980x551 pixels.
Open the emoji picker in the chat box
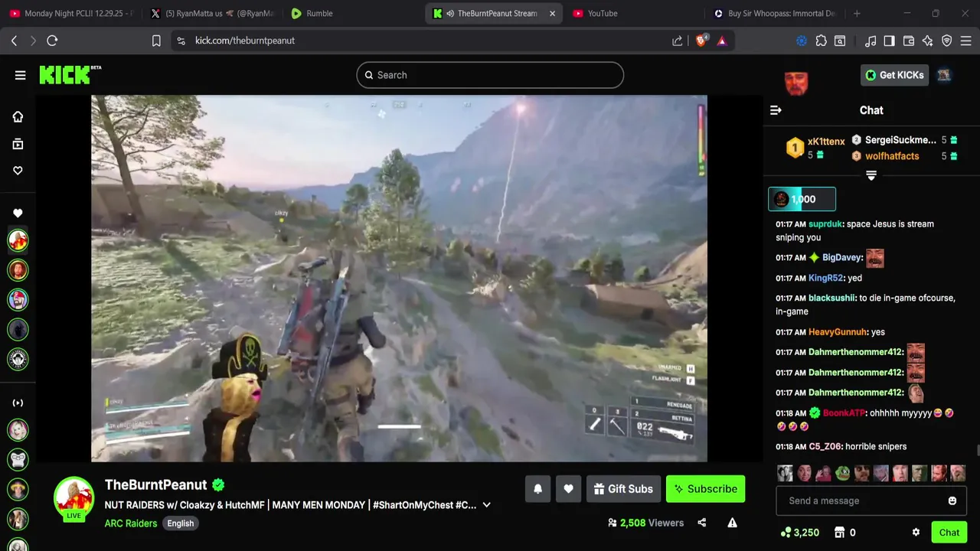[x=952, y=500]
